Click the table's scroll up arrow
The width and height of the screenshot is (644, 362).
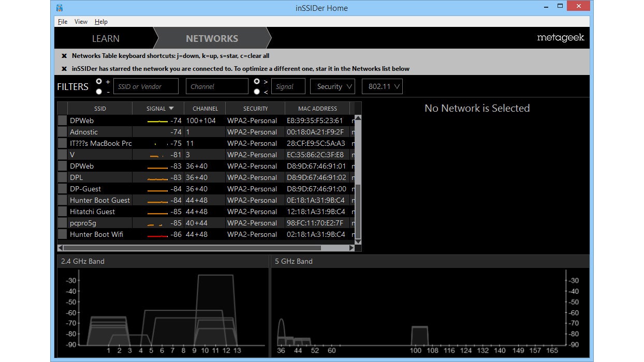(358, 118)
